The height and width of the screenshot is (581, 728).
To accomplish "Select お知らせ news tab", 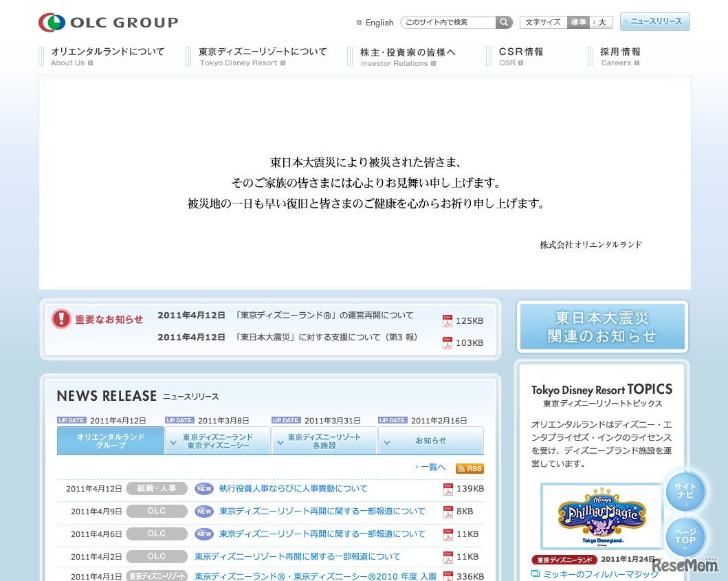I will [431, 440].
